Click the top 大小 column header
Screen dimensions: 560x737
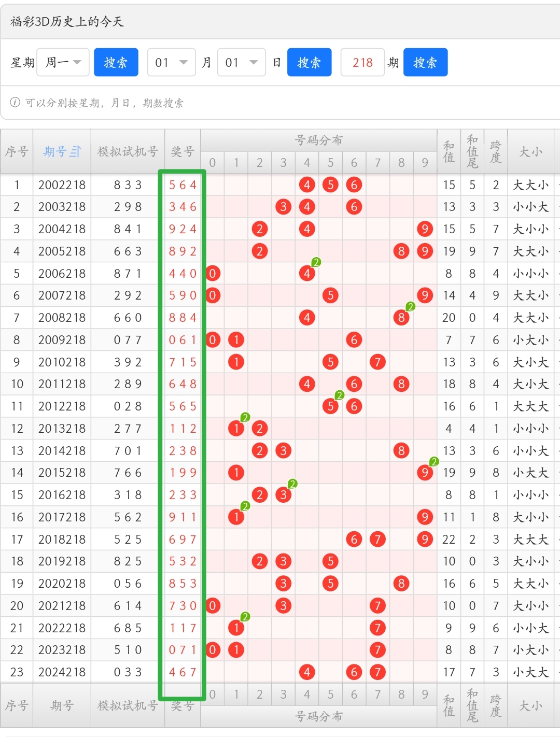click(530, 151)
